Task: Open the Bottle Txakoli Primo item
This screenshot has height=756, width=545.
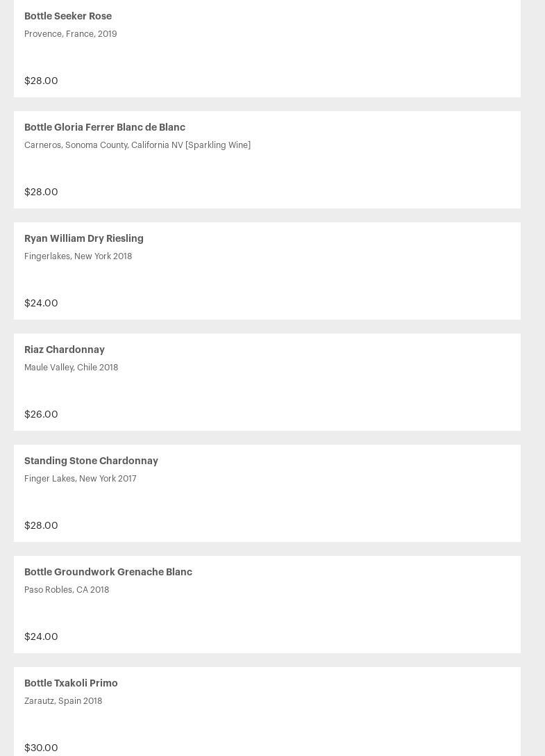Action: tap(71, 683)
